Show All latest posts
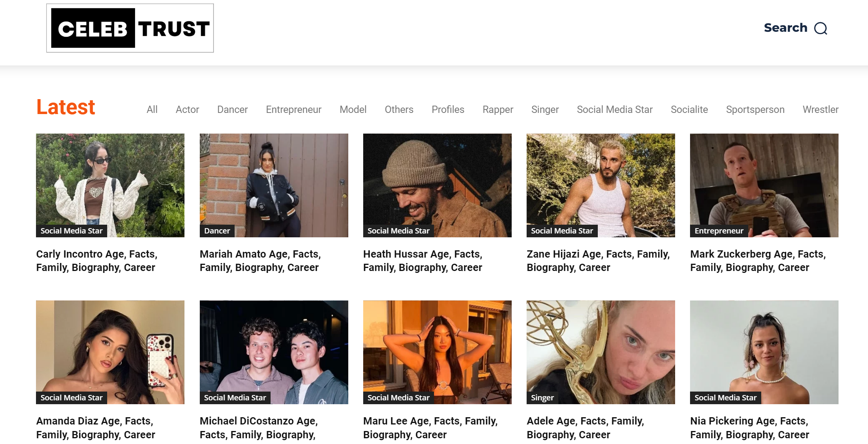The image size is (868, 444). pos(152,109)
